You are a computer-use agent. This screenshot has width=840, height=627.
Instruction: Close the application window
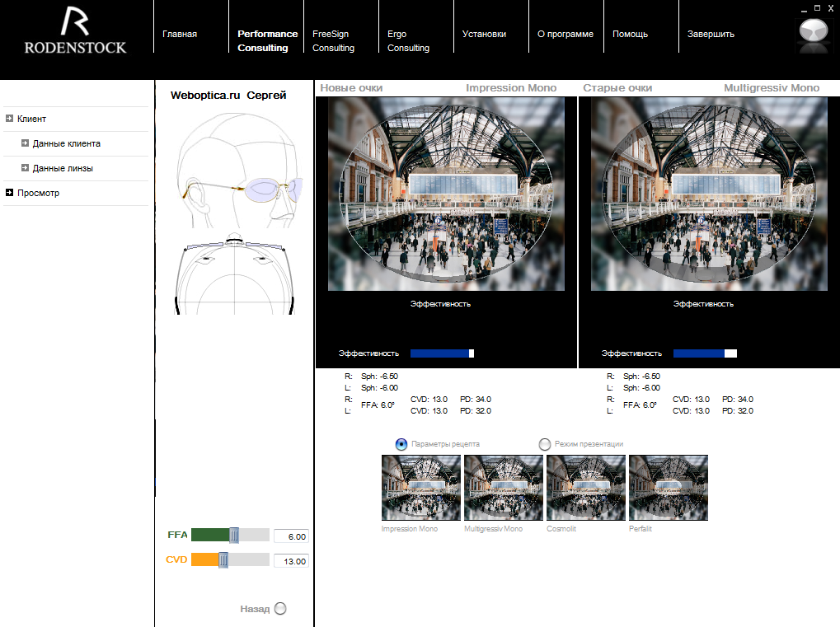(x=831, y=8)
